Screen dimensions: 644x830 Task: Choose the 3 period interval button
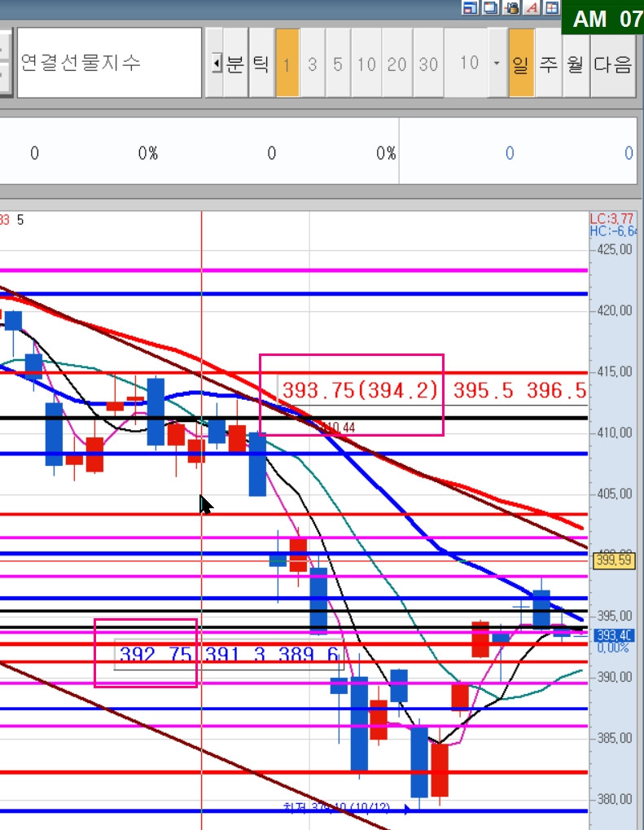click(x=312, y=63)
